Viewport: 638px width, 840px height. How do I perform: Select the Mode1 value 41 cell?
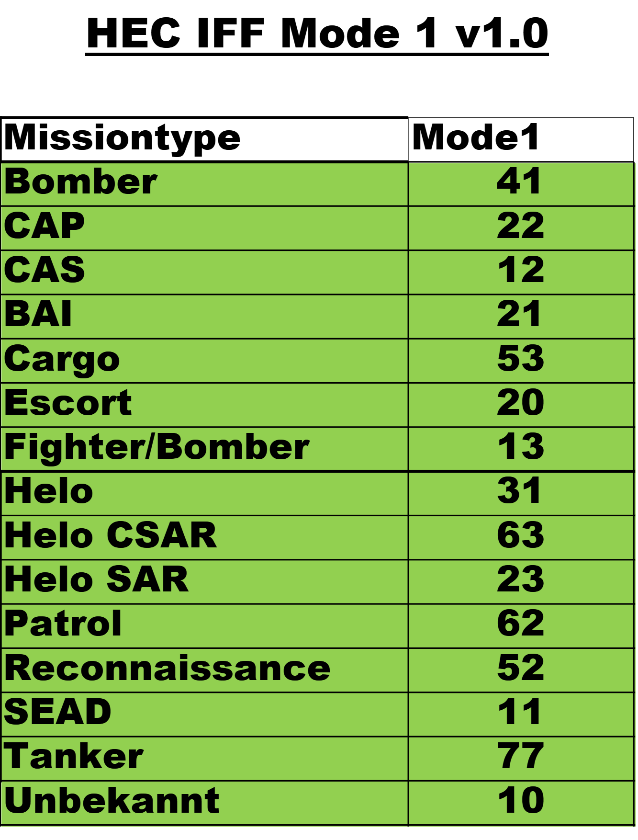click(519, 183)
